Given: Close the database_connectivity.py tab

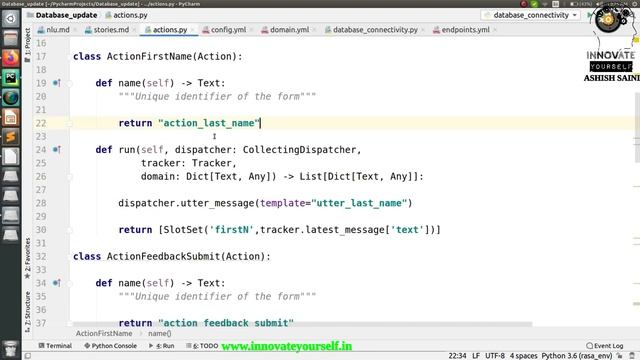Looking at the screenshot, I should click(x=423, y=30).
